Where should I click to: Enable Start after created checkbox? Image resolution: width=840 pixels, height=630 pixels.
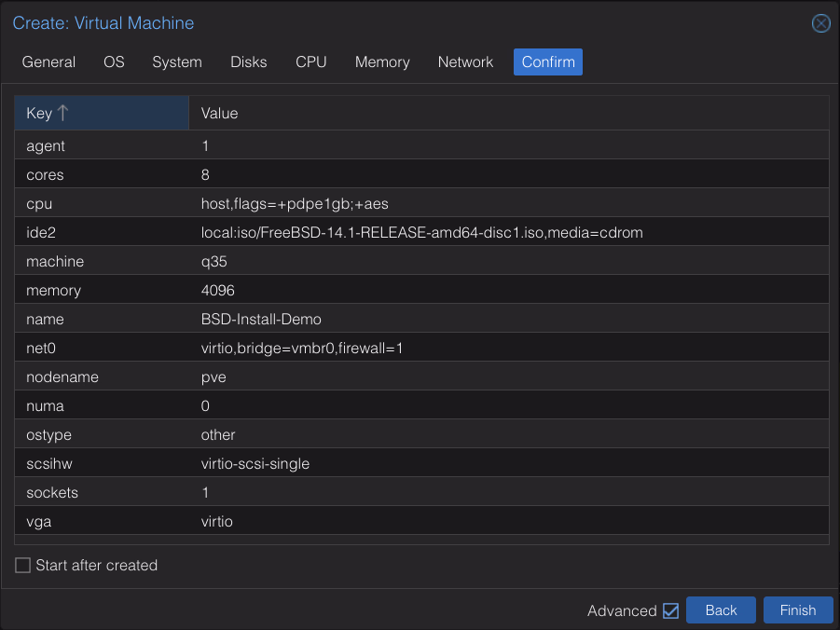pyautogui.click(x=23, y=566)
